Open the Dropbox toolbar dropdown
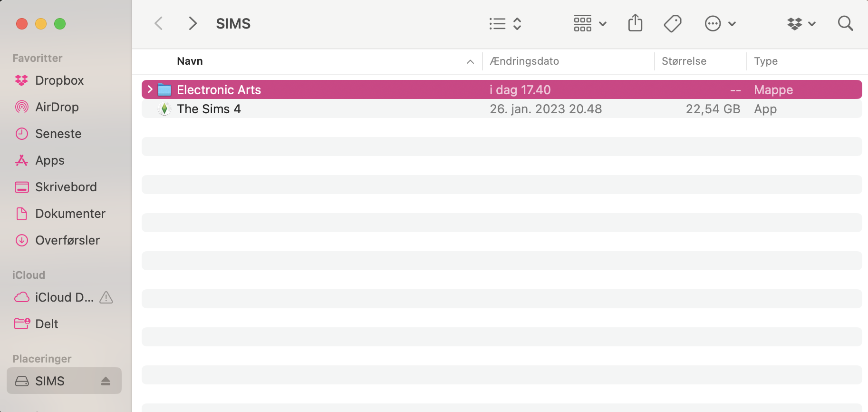The width and height of the screenshot is (868, 412). pos(801,23)
